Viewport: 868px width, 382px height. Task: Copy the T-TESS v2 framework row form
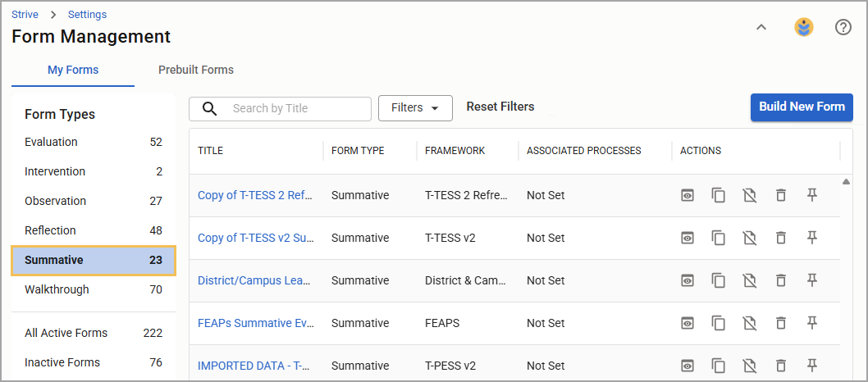[x=718, y=238]
